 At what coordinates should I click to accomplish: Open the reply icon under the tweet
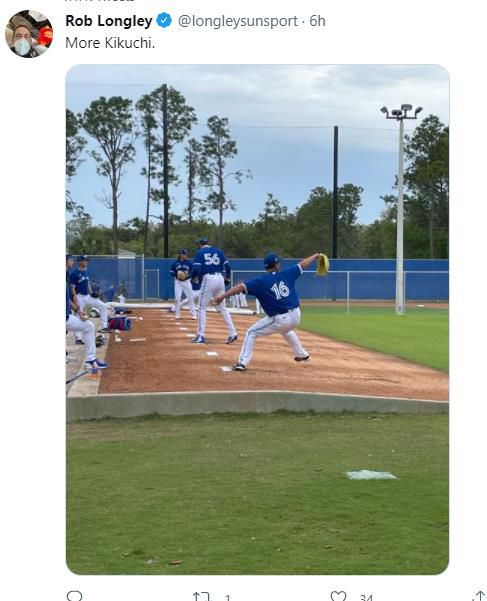(74, 596)
